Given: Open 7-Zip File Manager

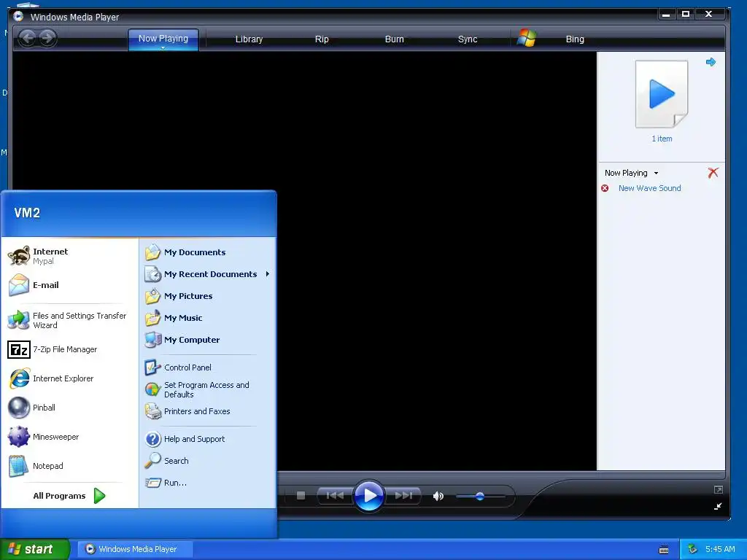Looking at the screenshot, I should click(69, 349).
